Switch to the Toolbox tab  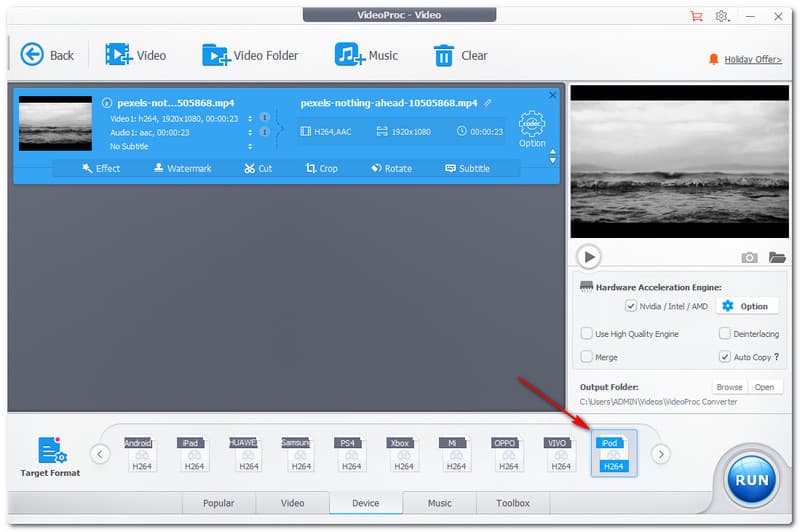[513, 503]
